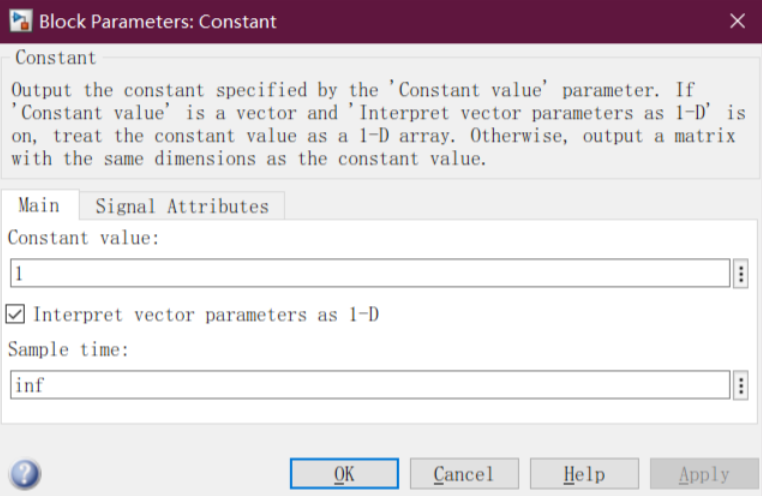Screen dimensions: 762x496
Task: Dismiss changes using the Cancel button
Action: [464, 474]
